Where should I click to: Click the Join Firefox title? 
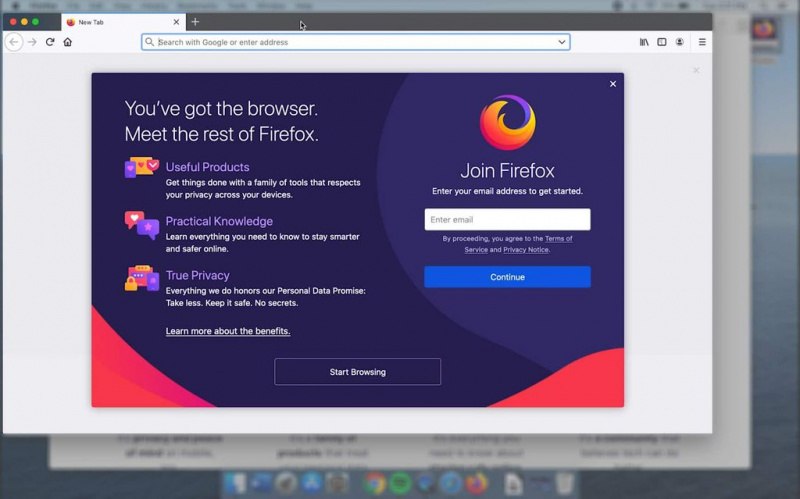click(x=507, y=170)
